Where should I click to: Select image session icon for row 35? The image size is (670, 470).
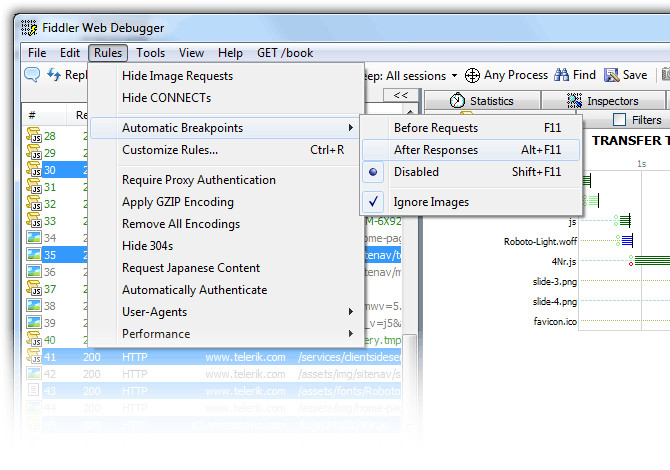[34, 255]
